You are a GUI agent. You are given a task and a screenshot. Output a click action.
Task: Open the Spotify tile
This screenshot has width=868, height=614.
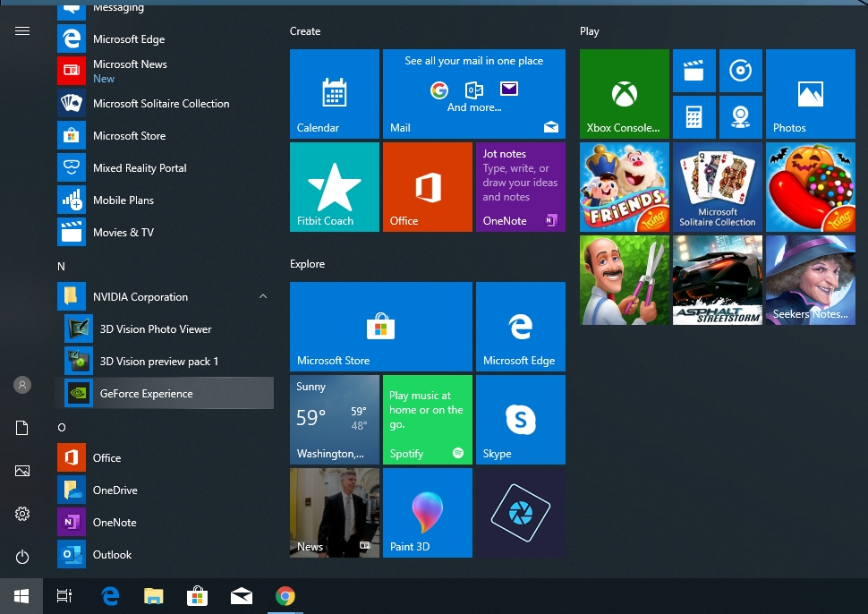(x=428, y=420)
